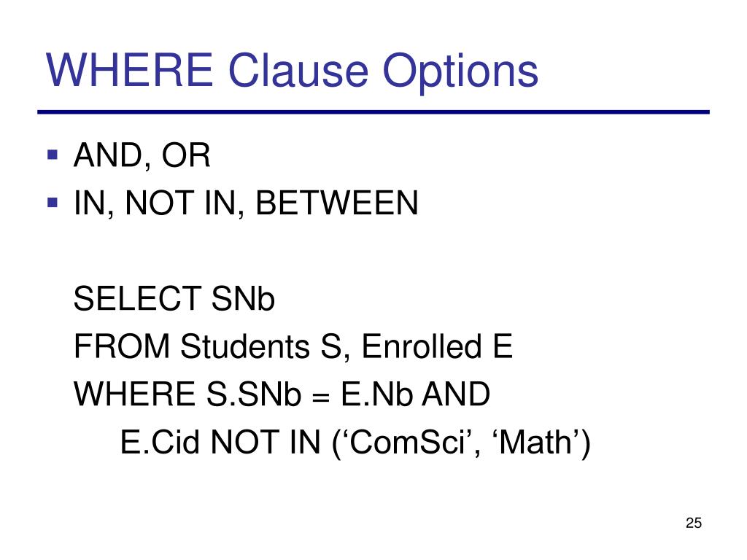This screenshot has height=560, width=747.
Task: Click the AND keyword ending the WHERE line
Action: click(457, 394)
